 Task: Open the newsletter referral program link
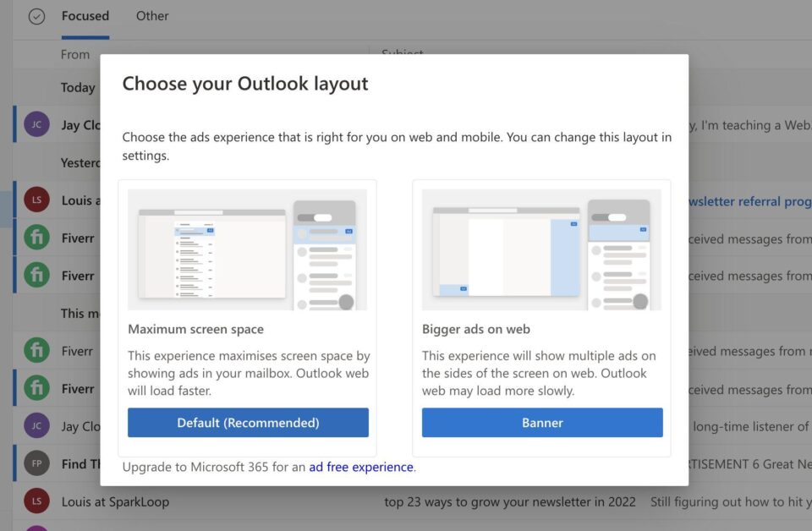[x=751, y=200]
